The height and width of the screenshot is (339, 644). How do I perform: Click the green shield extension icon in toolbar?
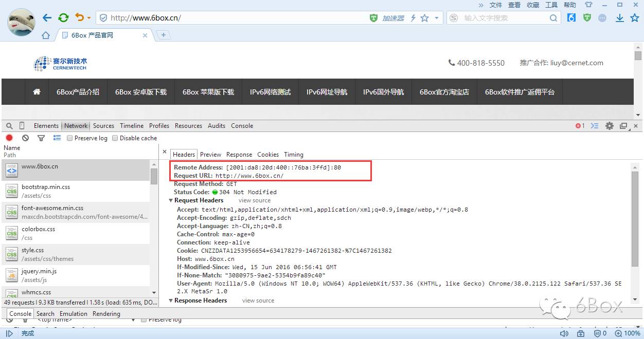[587, 17]
